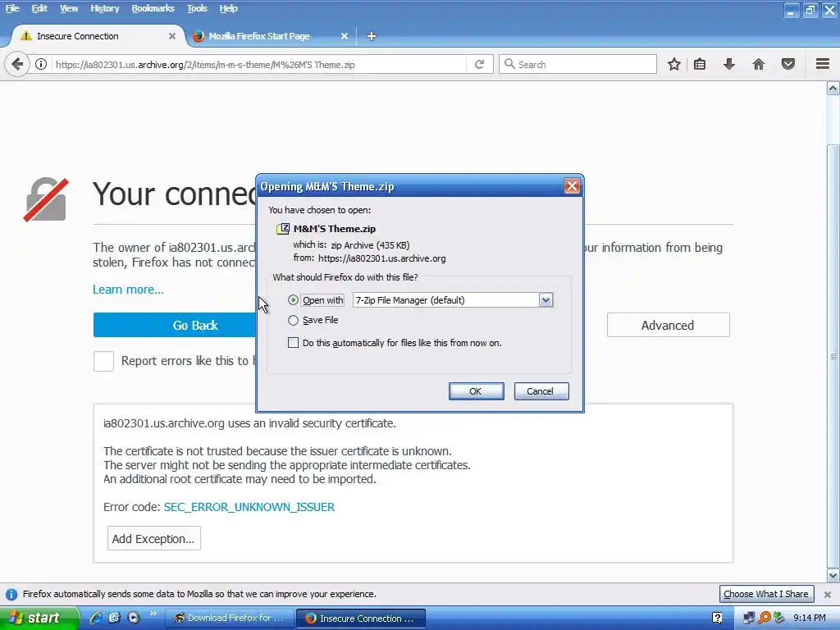Open the Edit menu
This screenshot has width=840, height=630.
39,8
